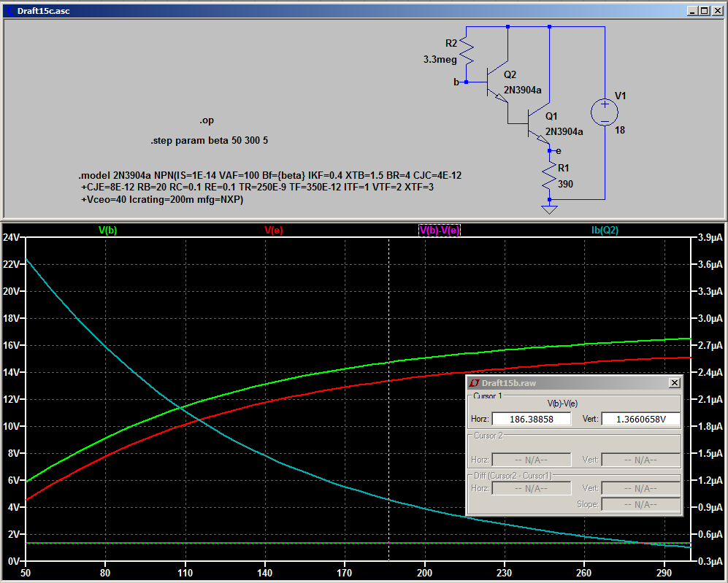Select the R1 resistor symbol
The width and height of the screenshot is (728, 583).
click(549, 177)
